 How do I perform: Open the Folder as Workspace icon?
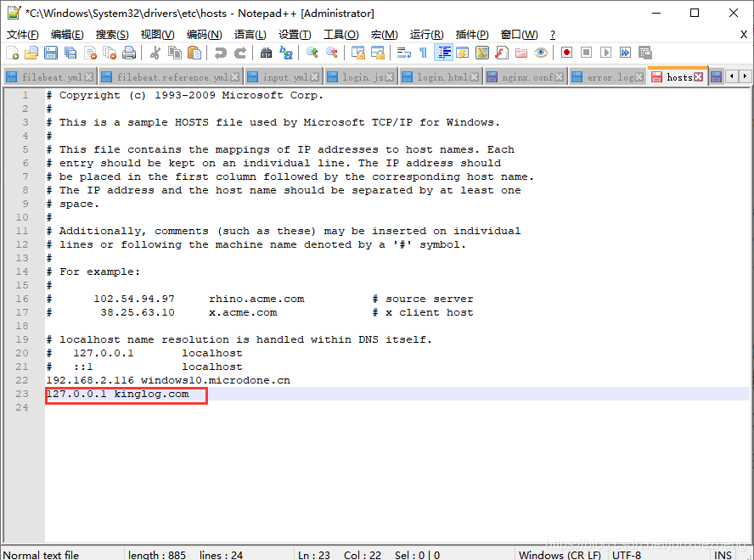521,53
